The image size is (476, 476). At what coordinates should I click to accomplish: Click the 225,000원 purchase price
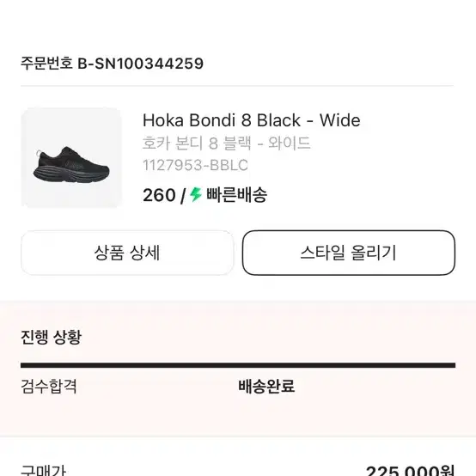click(410, 471)
